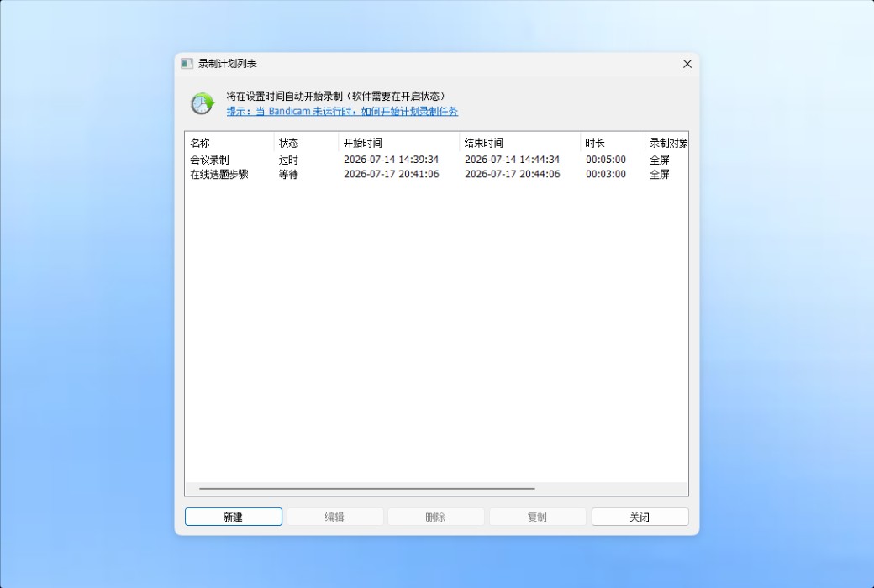Click the schedule clock icon
The width and height of the screenshot is (874, 588).
[203, 103]
